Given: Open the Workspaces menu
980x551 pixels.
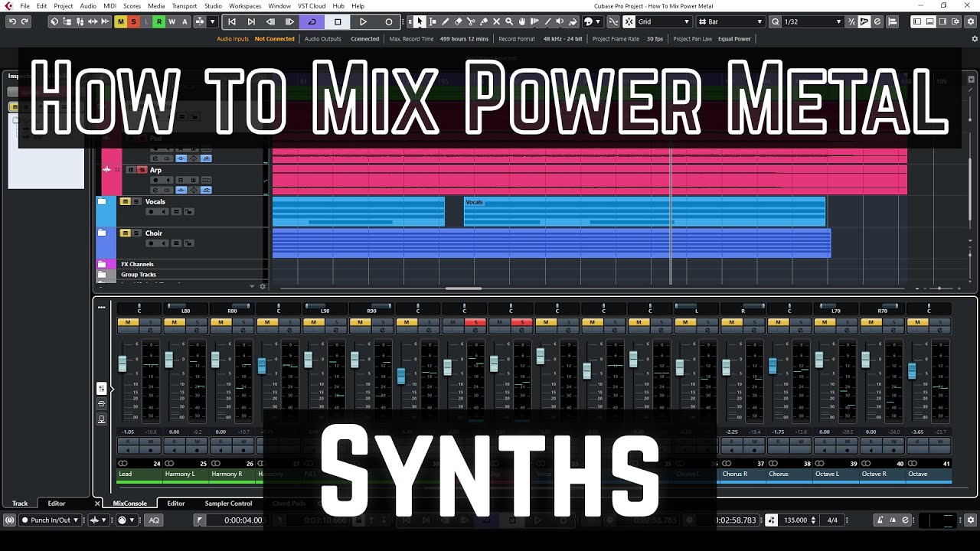Looking at the screenshot, I should (x=245, y=6).
